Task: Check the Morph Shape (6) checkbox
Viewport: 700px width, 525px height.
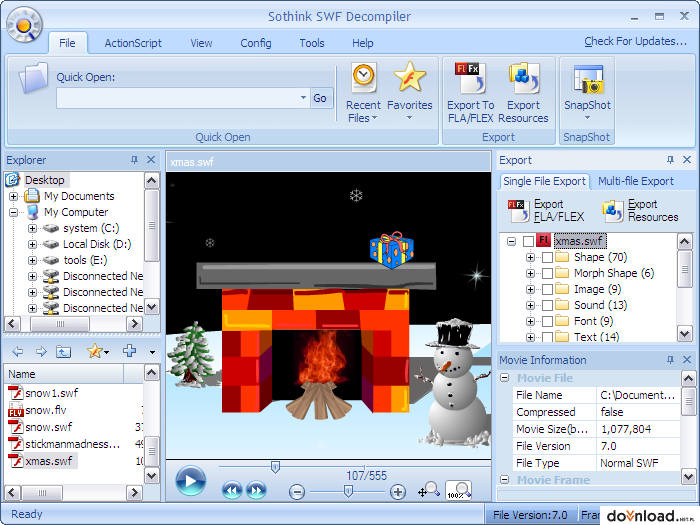Action: (x=547, y=273)
